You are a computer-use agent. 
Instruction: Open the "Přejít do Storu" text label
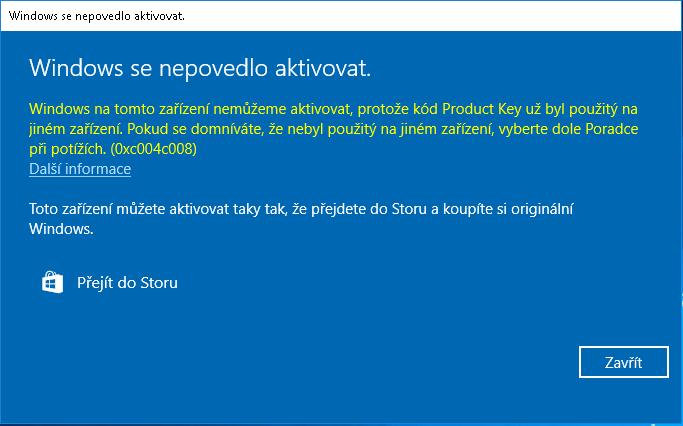point(127,283)
